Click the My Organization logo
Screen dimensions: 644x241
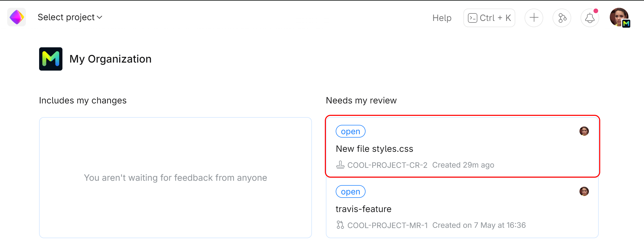point(51,59)
